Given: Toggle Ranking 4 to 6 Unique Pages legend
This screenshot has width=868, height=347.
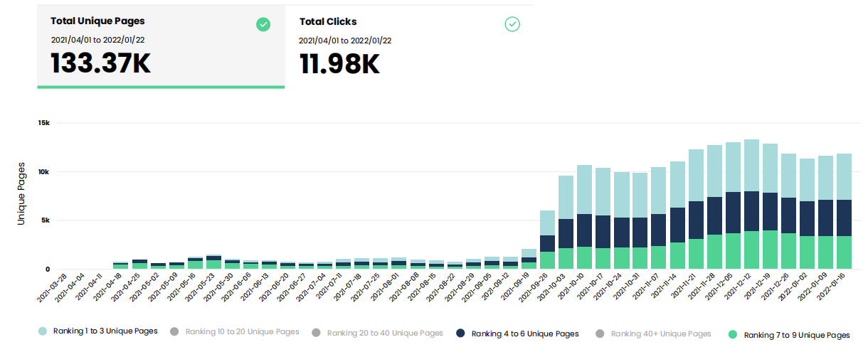Looking at the screenshot, I should 517,333.
